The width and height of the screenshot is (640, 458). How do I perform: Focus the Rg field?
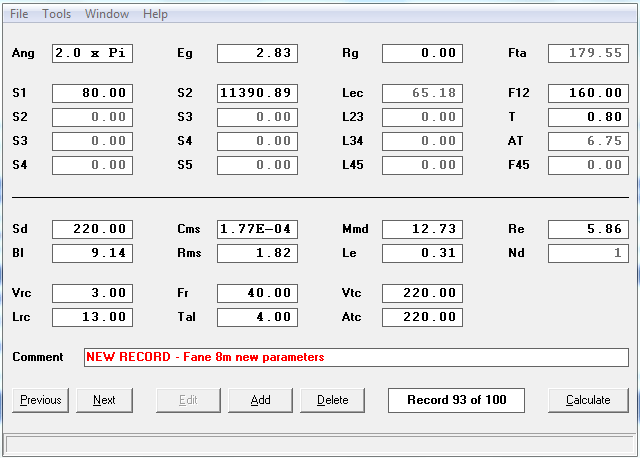tap(422, 53)
